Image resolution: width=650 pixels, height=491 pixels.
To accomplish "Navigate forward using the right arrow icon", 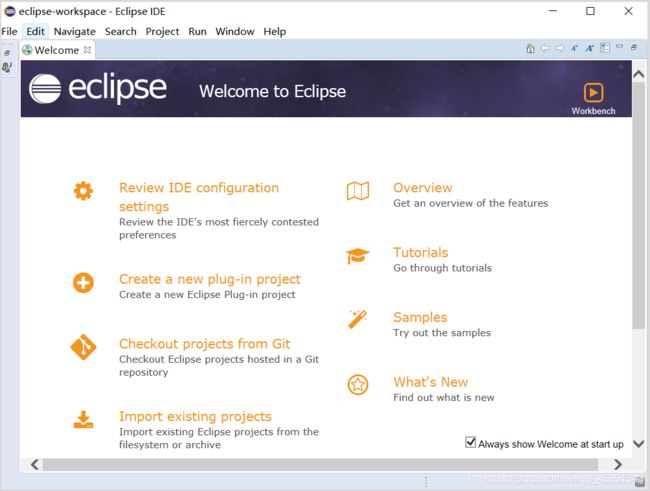I will point(560,49).
